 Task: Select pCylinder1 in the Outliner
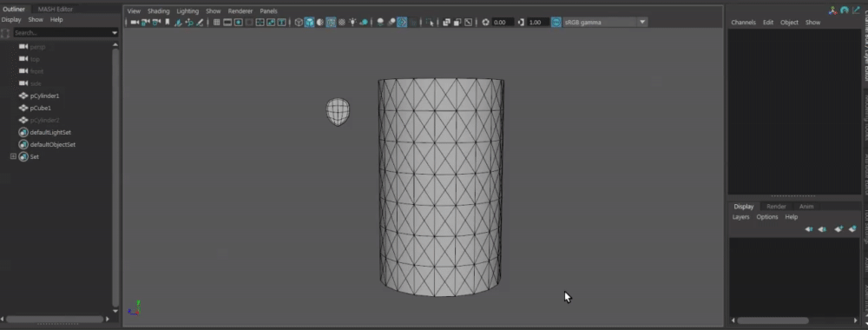44,96
